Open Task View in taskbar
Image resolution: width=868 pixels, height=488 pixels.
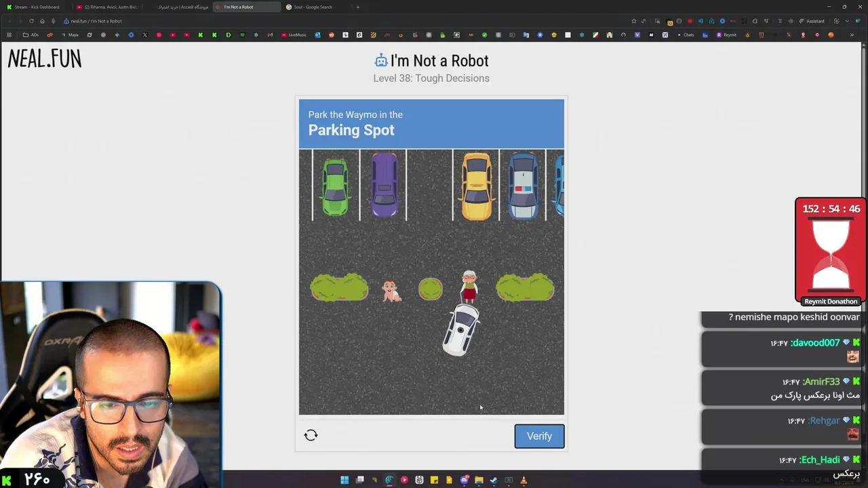coord(359,481)
